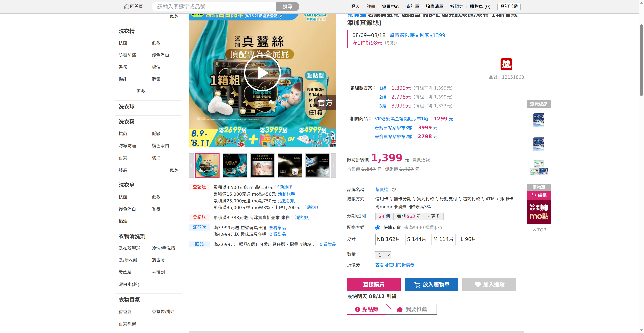This screenshot has width=644, height=333.
Task: Open the quantity dropdown
Action: tap(383, 255)
